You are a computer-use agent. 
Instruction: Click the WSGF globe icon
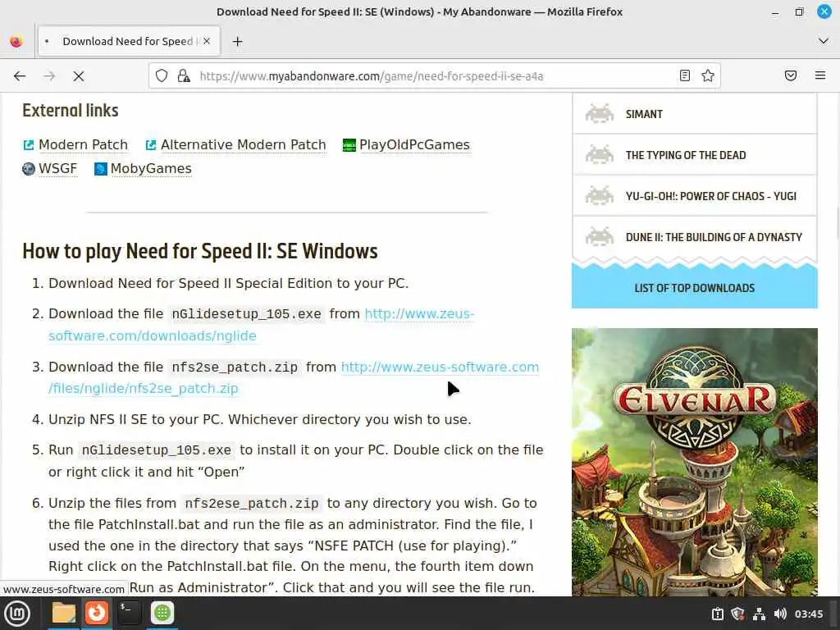point(29,169)
